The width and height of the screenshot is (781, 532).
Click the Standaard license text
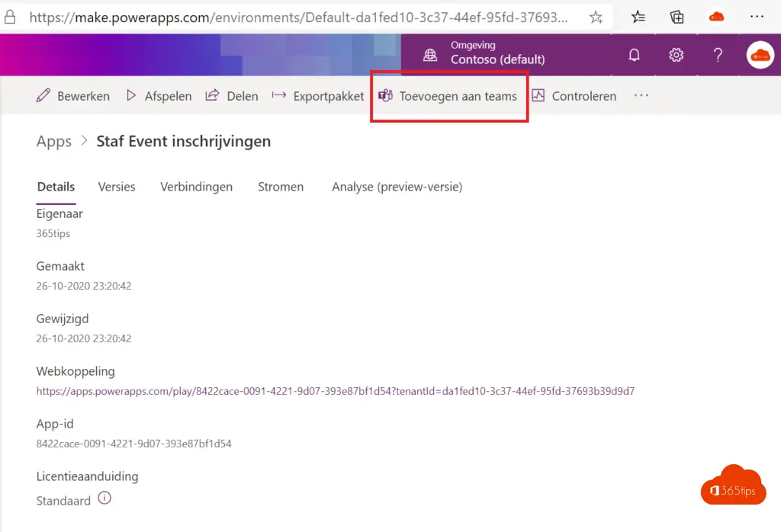[x=63, y=501]
